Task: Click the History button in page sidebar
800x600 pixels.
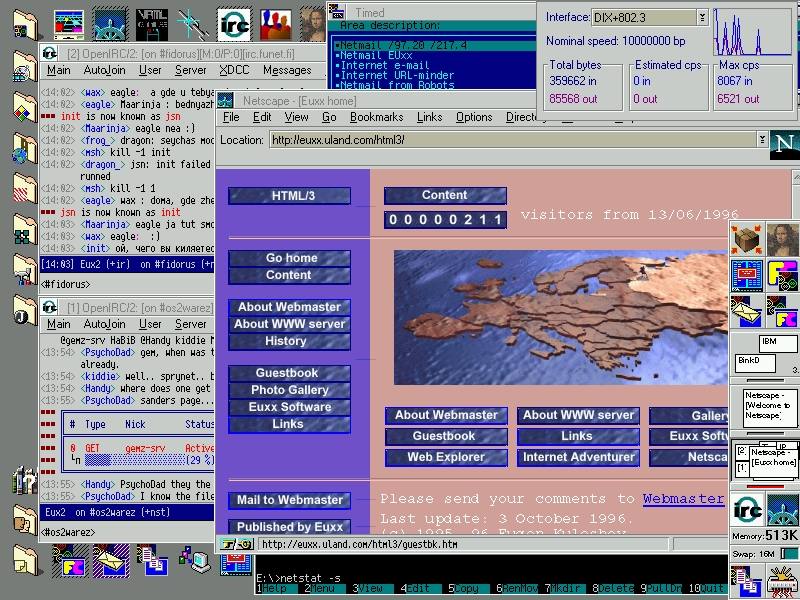Action: [x=289, y=341]
